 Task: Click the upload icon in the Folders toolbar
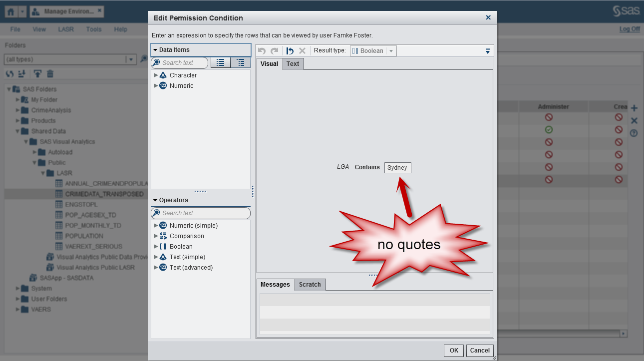pyautogui.click(x=37, y=74)
